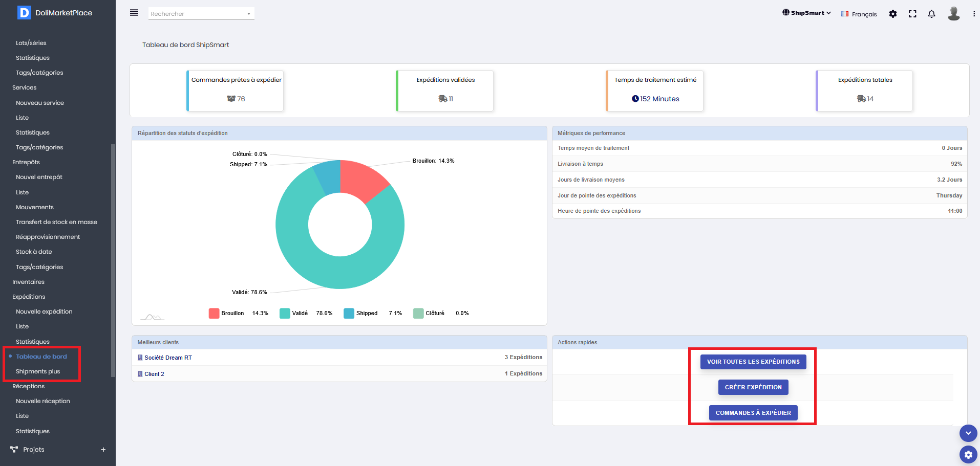This screenshot has height=466, width=980.
Task: Open the settings gear in top bar
Action: point(893,14)
